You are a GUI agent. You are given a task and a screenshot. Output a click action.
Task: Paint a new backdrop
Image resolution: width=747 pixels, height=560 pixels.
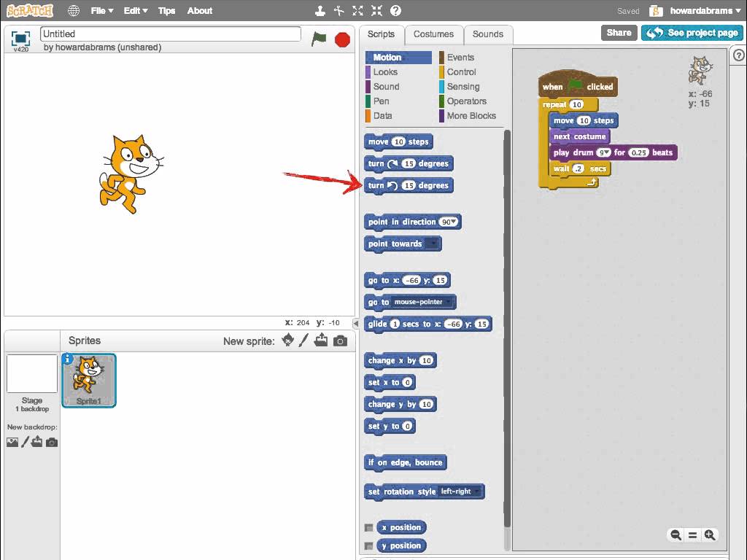25,442
